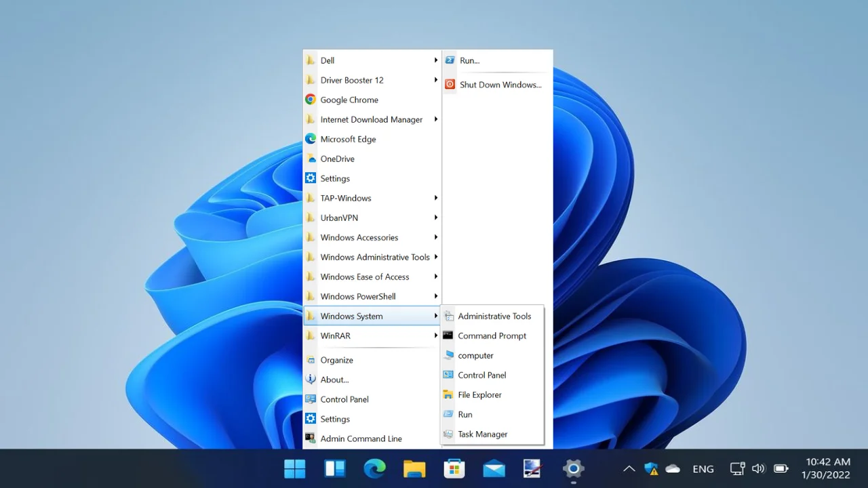Click the About... info icon
Screen dimensions: 868x488
[x=311, y=380]
